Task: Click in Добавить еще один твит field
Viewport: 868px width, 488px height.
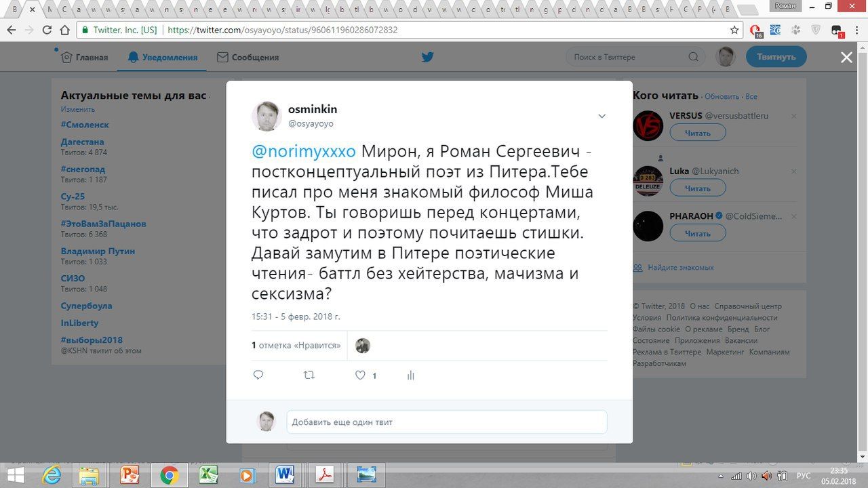Action: pyautogui.click(x=447, y=422)
